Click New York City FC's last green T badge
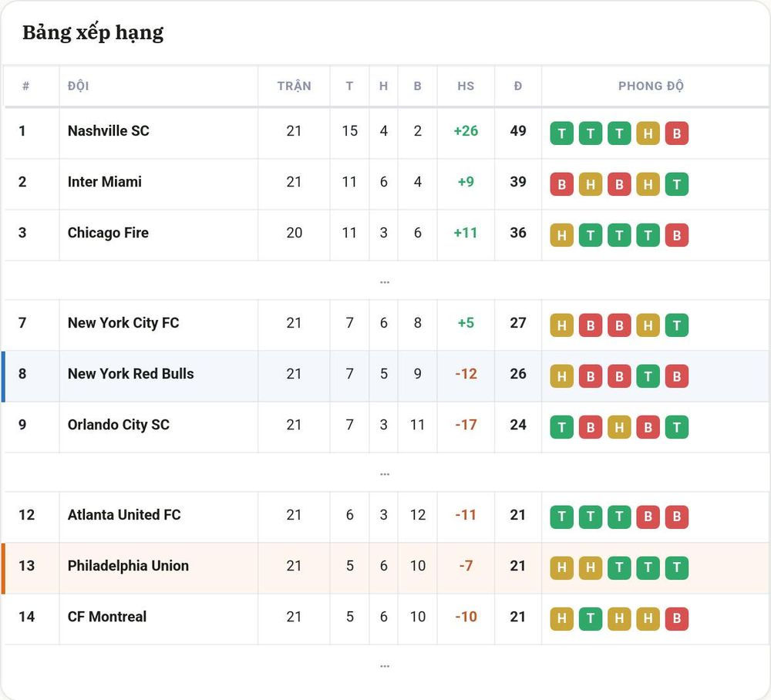This screenshot has width=771, height=700. 677,325
